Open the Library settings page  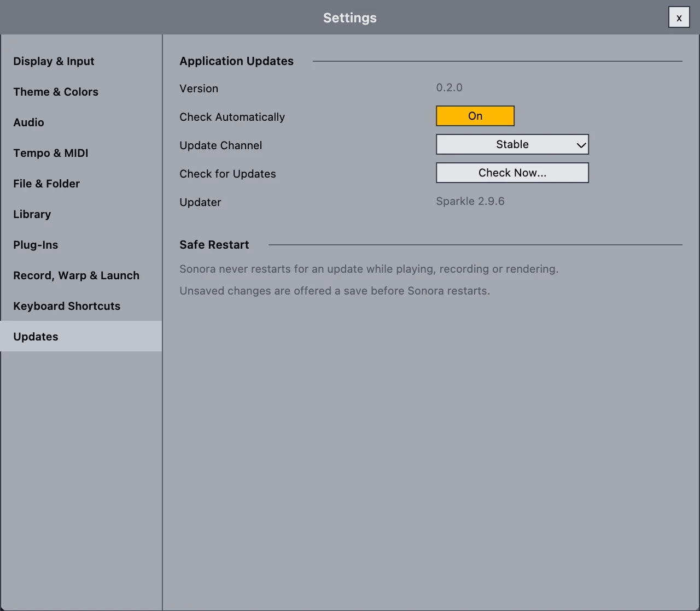pos(81,214)
